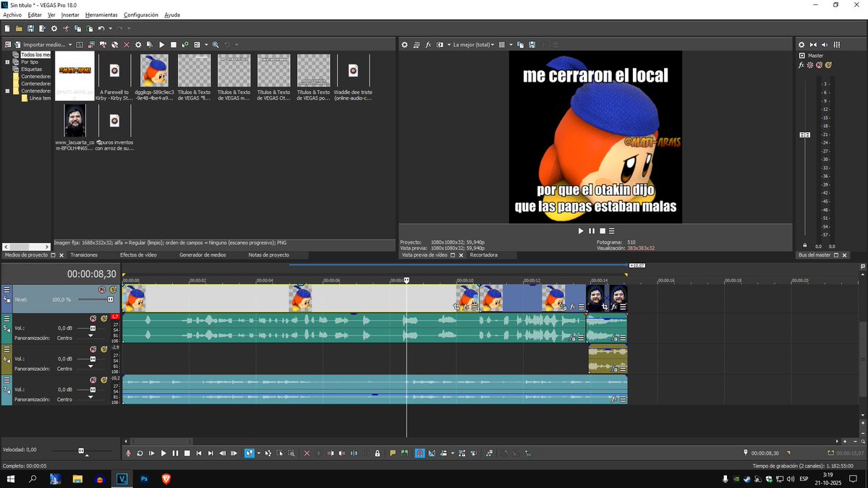The height and width of the screenshot is (488, 868).
Task: Mute video track 4
Action: tap(103, 290)
